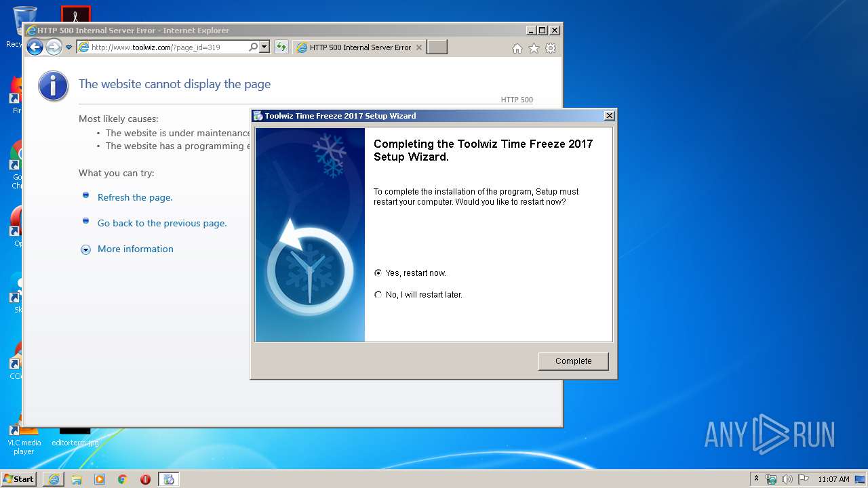
Task: Click the setup wizard title bar icon
Action: click(x=258, y=116)
